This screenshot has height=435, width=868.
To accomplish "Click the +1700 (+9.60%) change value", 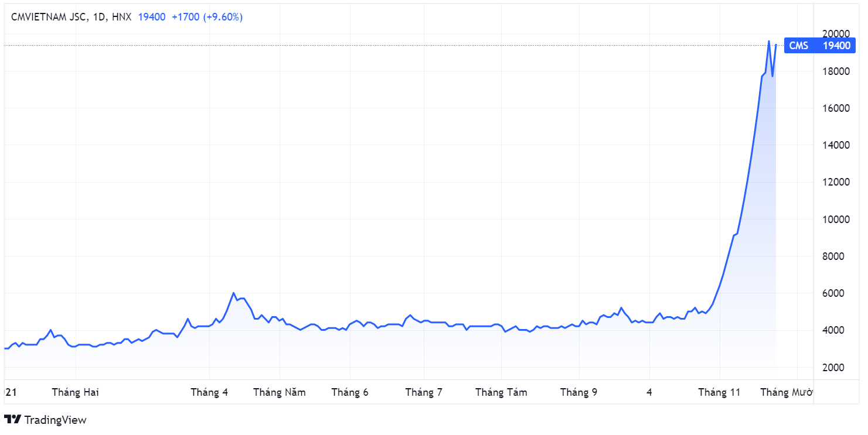I will coord(207,18).
